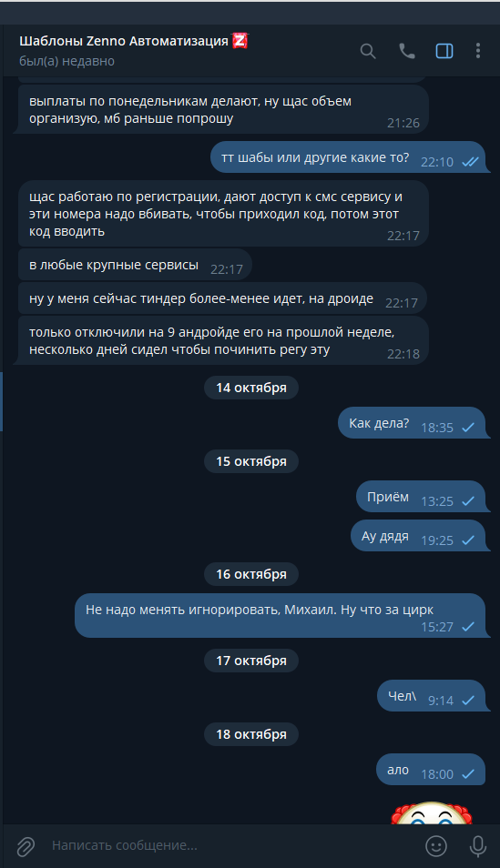Open search in this chat
This screenshot has width=500, height=868.
click(x=368, y=51)
